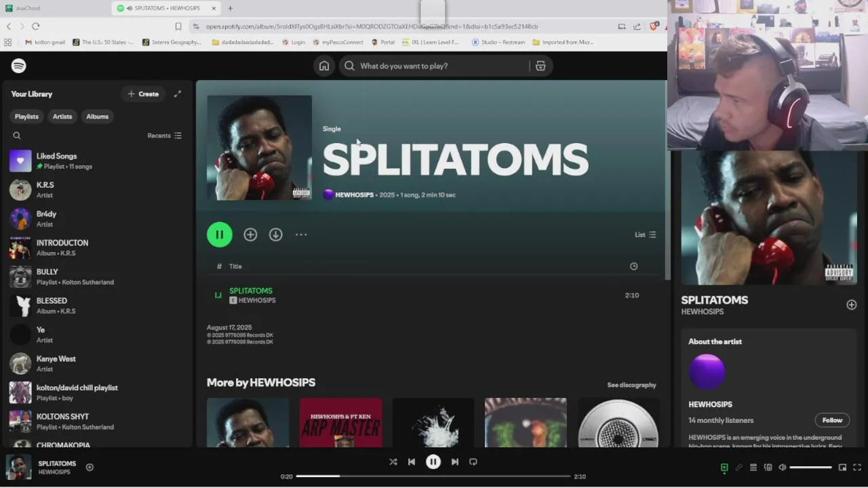This screenshot has width=868, height=488.
Task: Select the Albums filter chip
Action: [x=97, y=117]
